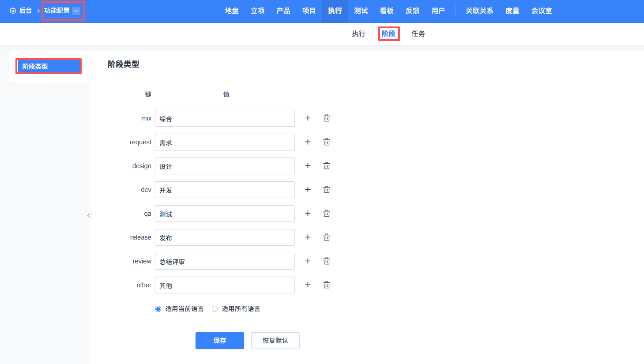Click the plus icon next to qa
Image resolution: width=644 pixels, height=364 pixels.
308,214
